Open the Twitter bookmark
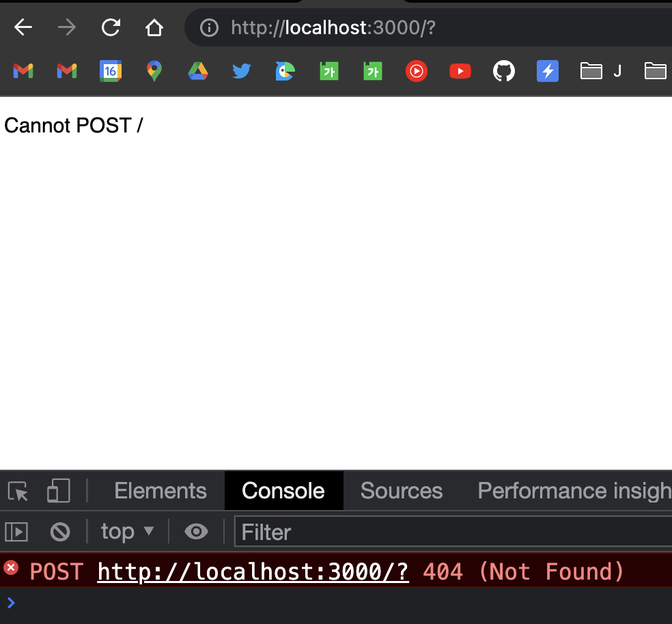 (241, 71)
